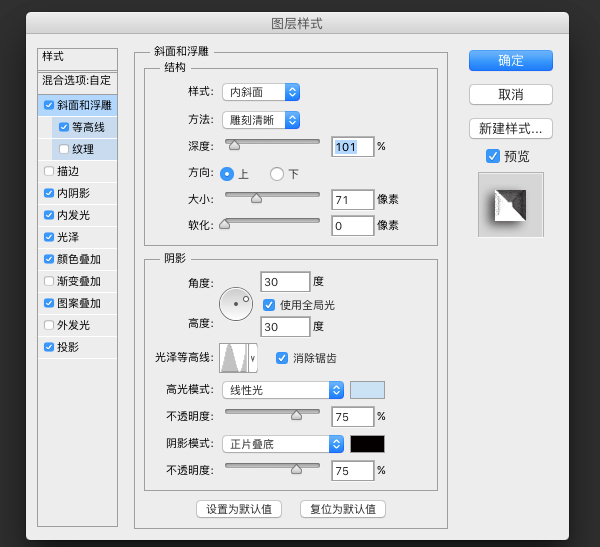Screen dimensions: 600x547
Task: Select the 下 (Down) direction radio button
Action: pos(277,173)
